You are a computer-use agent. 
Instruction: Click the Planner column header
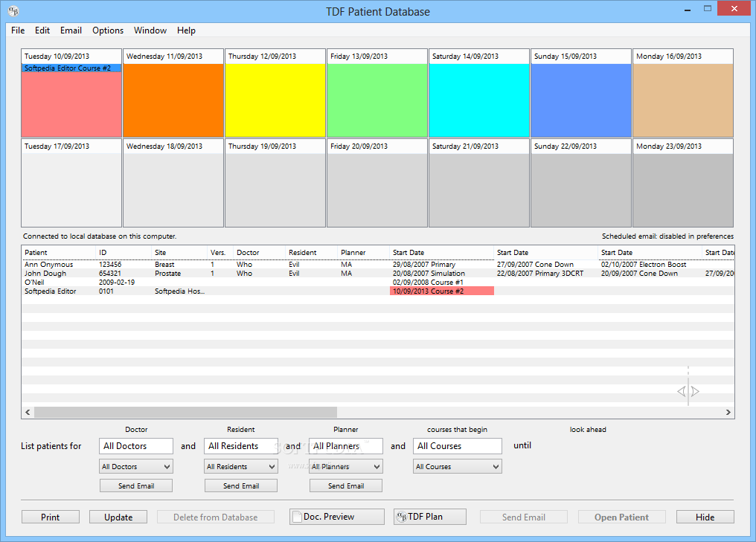pos(364,253)
